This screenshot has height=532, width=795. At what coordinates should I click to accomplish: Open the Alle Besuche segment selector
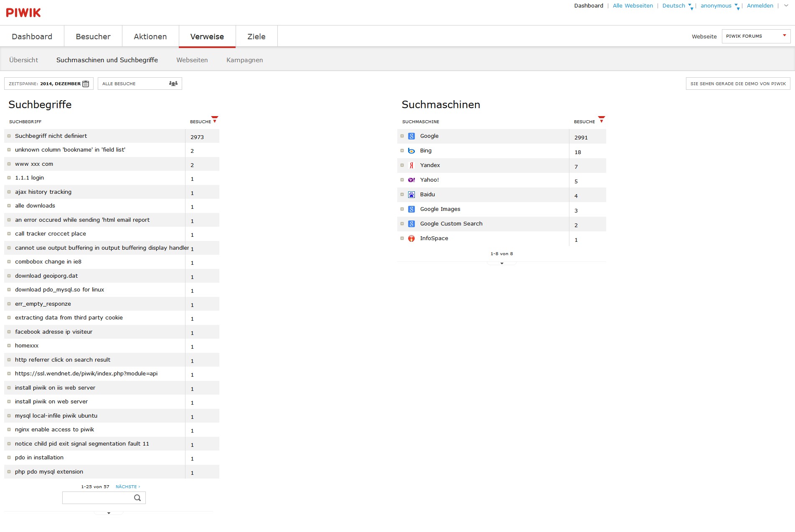[x=140, y=84]
